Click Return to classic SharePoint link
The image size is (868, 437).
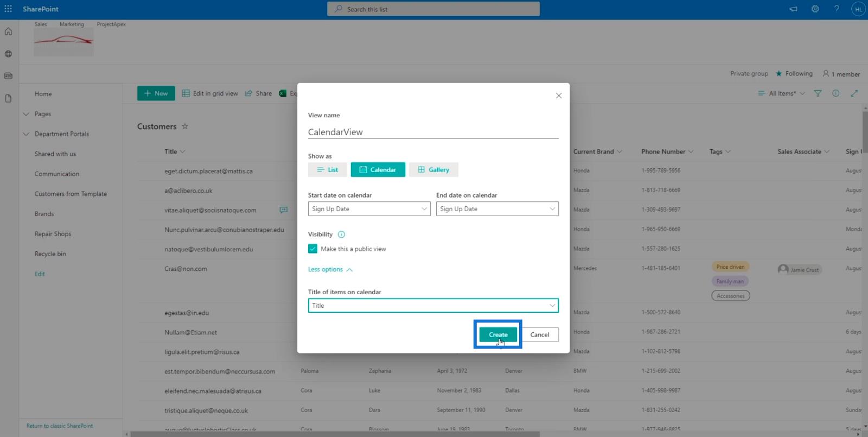point(60,426)
